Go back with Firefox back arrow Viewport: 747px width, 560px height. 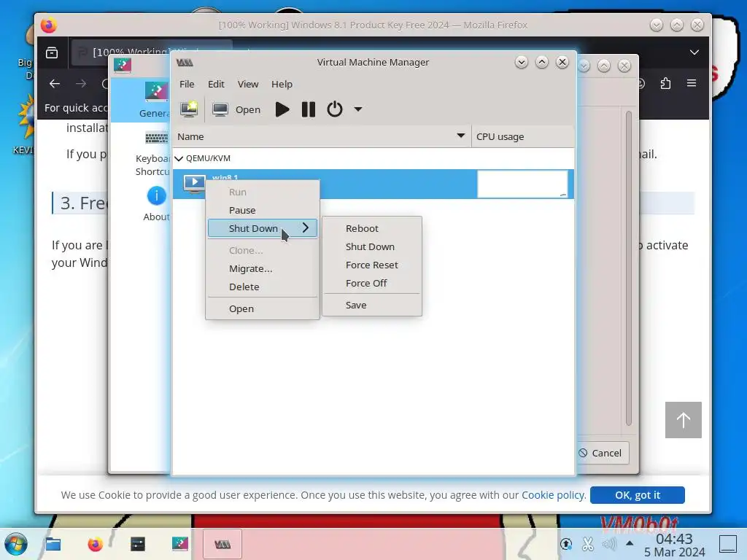click(55, 84)
